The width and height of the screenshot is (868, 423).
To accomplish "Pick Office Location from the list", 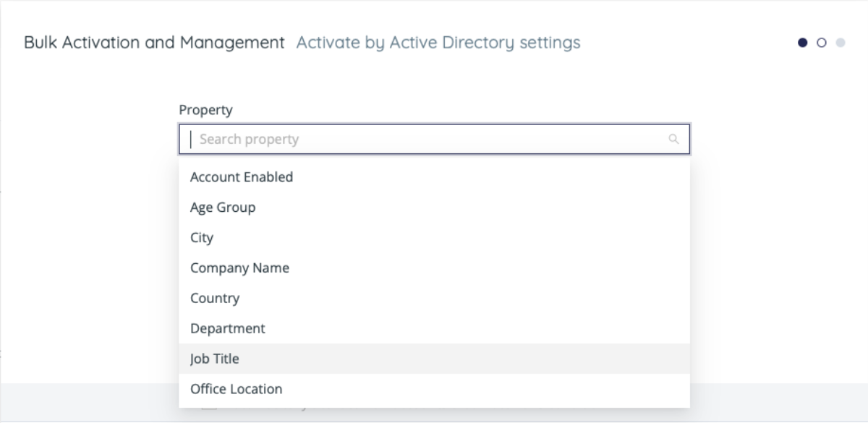I will 434,389.
